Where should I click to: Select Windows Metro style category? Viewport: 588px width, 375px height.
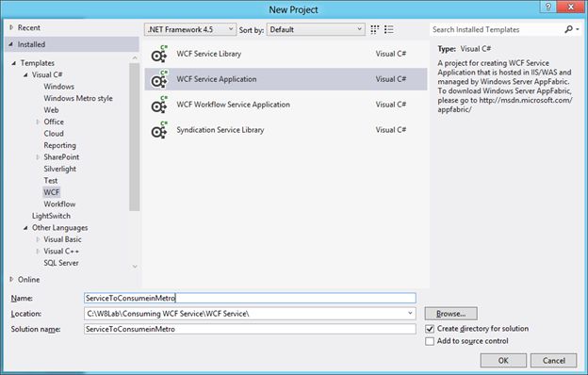click(x=78, y=98)
